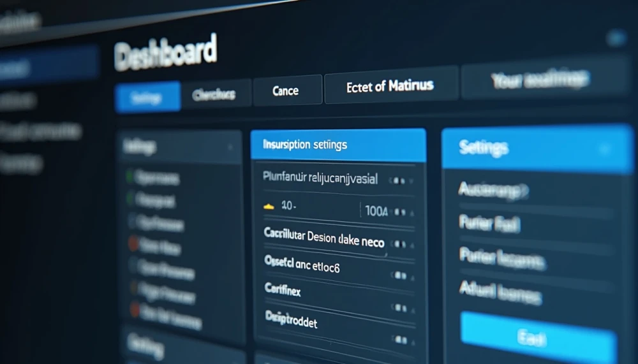Screen dimensions: 638x364
Task: Click the Dashboard heading
Action: coord(166,52)
